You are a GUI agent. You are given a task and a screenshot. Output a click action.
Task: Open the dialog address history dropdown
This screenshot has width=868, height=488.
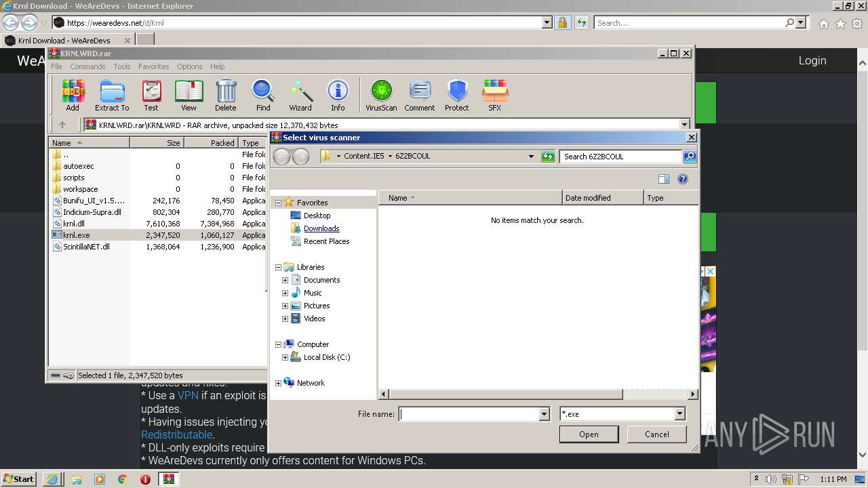pos(531,157)
